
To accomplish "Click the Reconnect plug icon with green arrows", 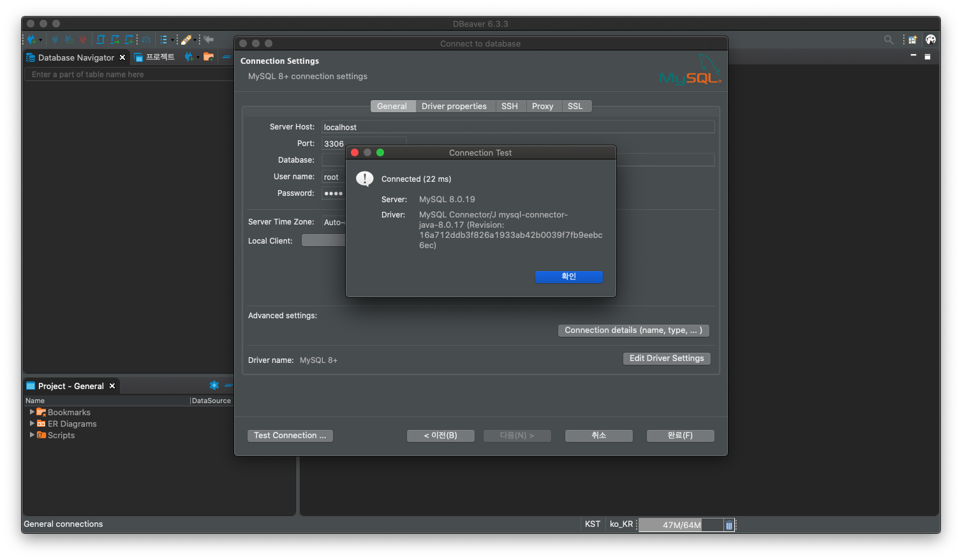I will 69,40.
